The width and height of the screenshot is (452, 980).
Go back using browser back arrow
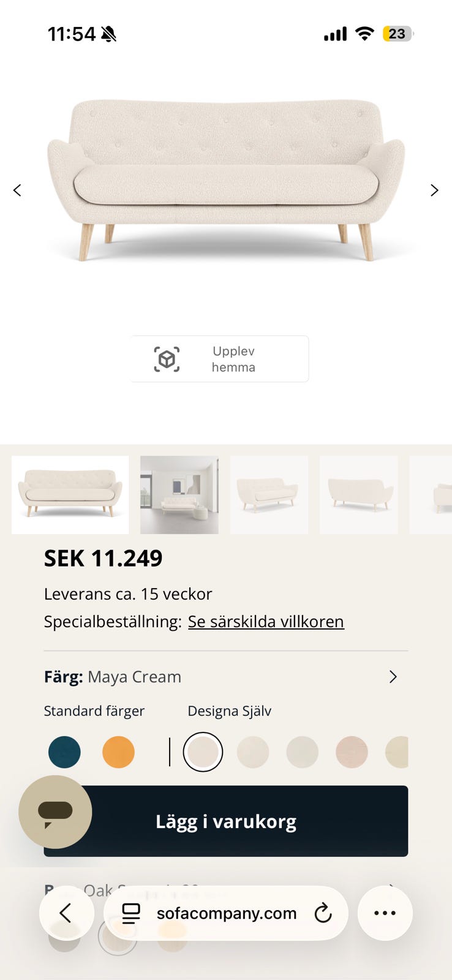pyautogui.click(x=66, y=913)
